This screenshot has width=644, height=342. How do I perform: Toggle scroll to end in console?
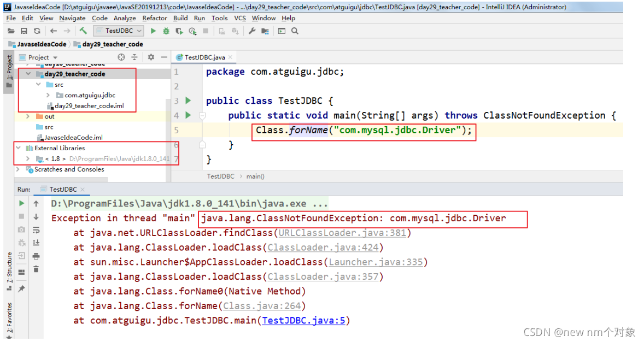pos(36,243)
